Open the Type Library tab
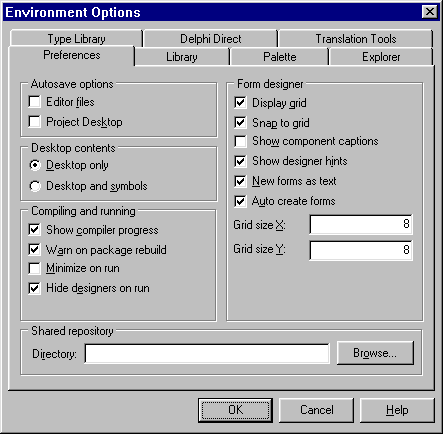The image size is (443, 434). (x=76, y=39)
